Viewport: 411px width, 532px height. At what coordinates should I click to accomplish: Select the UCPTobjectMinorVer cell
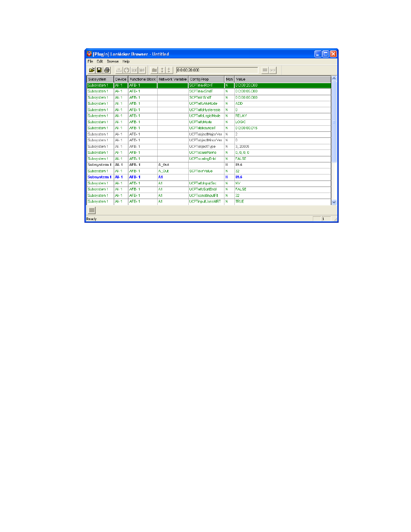click(206, 140)
